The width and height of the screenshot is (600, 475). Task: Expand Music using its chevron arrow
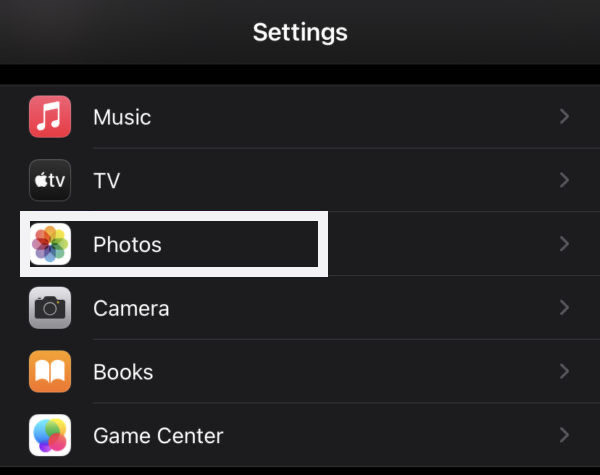click(x=565, y=117)
